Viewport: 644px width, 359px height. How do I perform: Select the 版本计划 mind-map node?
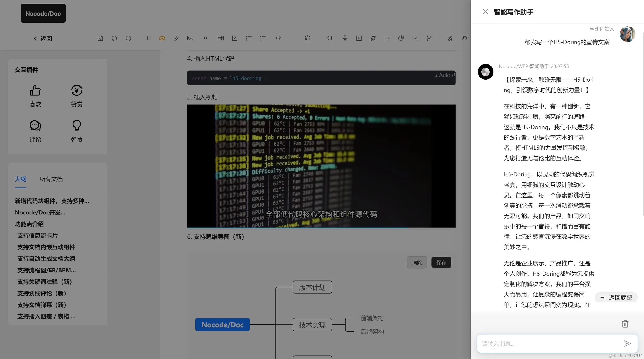click(x=312, y=287)
